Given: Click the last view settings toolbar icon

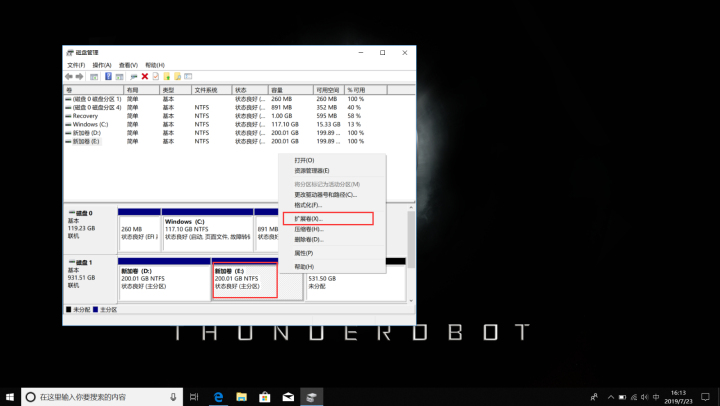Looking at the screenshot, I should point(188,76).
